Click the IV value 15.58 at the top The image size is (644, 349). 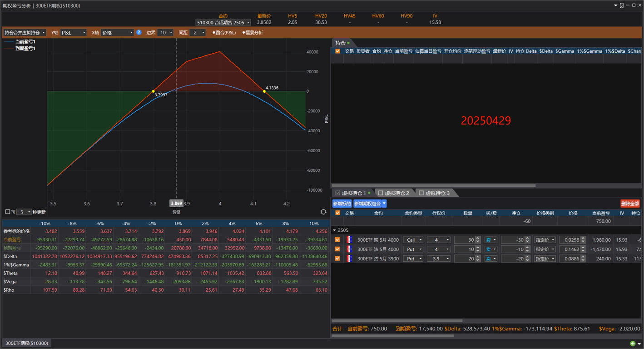click(x=435, y=22)
